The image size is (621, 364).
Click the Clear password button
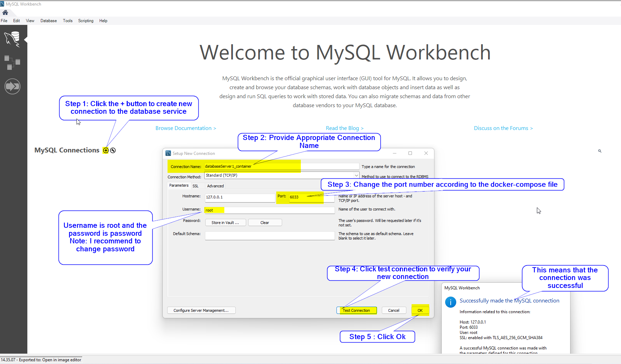(265, 223)
